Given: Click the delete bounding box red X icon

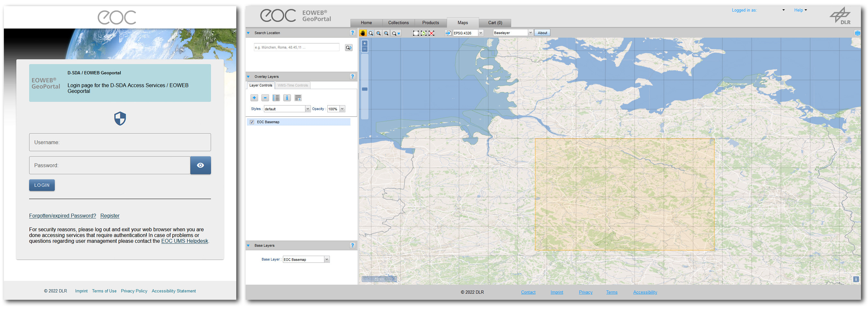Looking at the screenshot, I should tap(431, 33).
